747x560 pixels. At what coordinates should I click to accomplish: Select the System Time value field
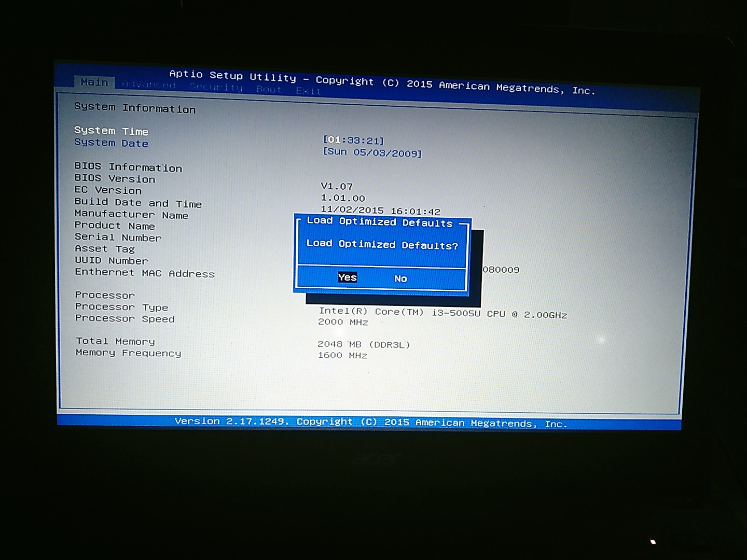click(353, 141)
